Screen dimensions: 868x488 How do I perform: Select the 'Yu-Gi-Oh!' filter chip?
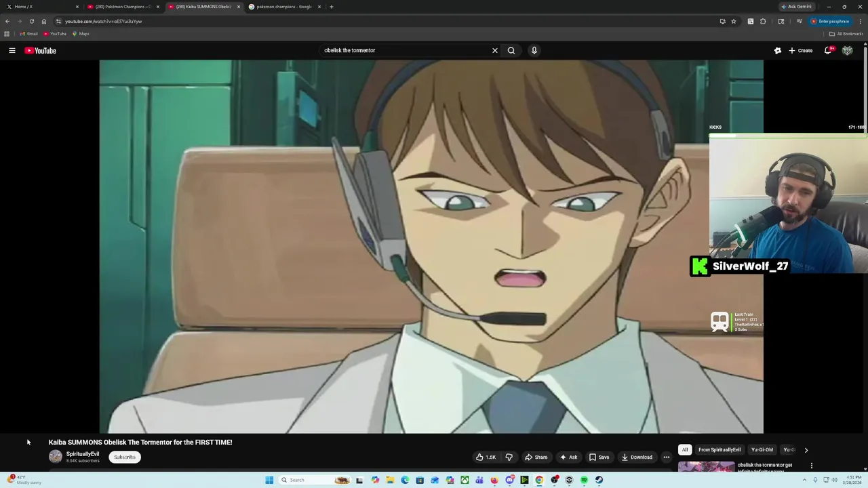point(762,449)
